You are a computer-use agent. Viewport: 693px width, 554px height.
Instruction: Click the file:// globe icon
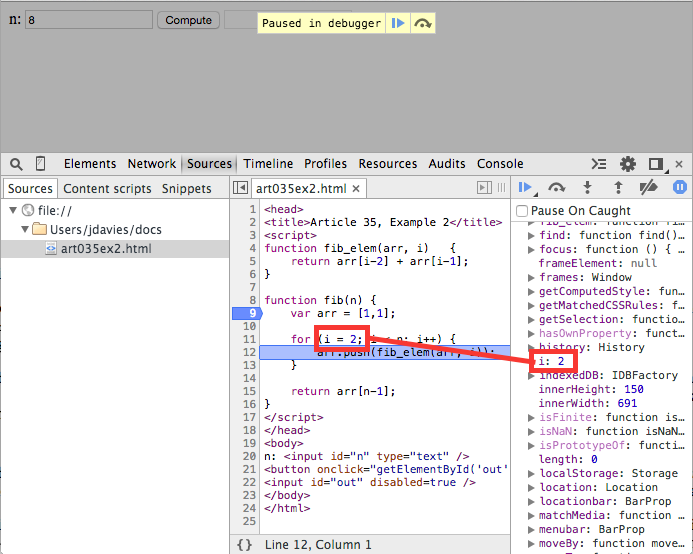point(28,210)
